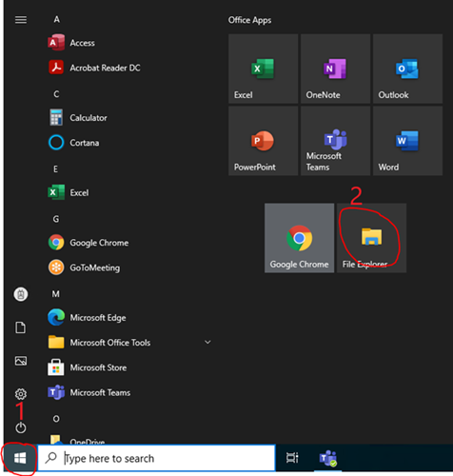Open the PowerPoint tile

click(263, 141)
